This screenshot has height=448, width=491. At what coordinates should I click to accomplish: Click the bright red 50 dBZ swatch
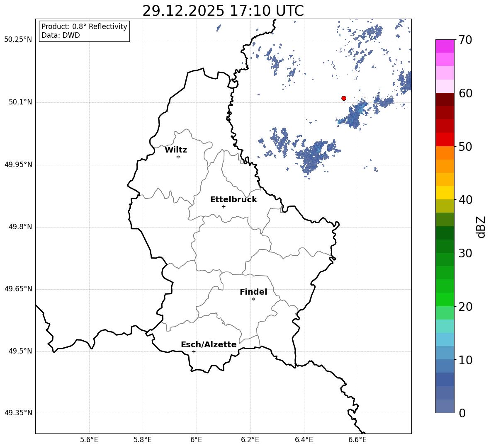445,140
